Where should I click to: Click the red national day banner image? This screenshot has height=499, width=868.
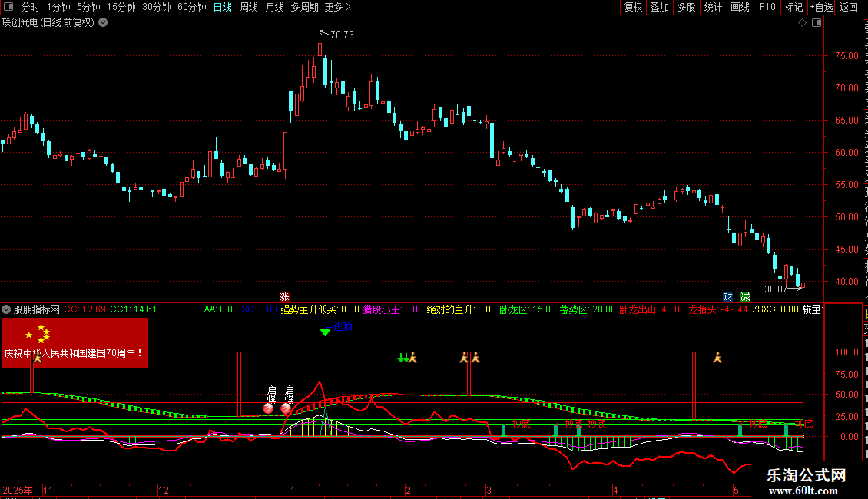(x=75, y=342)
